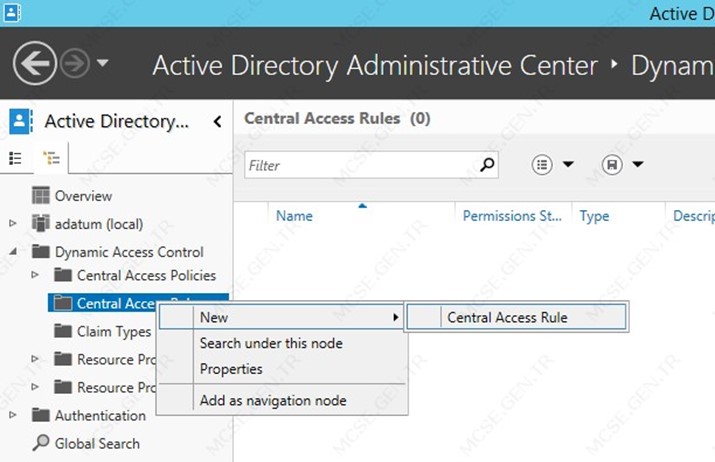This screenshot has width=715, height=462.
Task: Click the back navigation arrow button
Action: [x=35, y=63]
